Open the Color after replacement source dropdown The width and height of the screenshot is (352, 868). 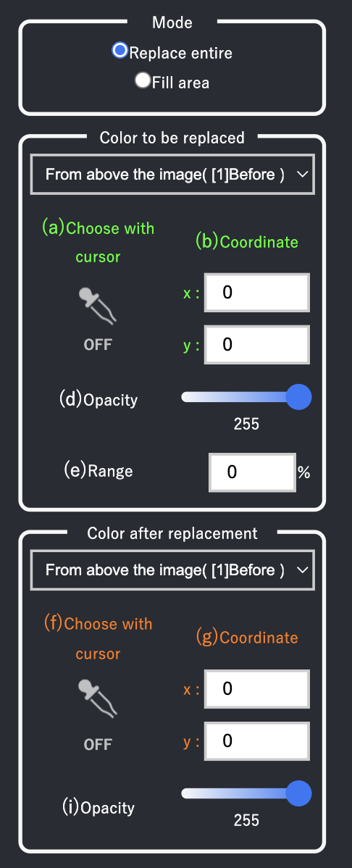coord(172,570)
